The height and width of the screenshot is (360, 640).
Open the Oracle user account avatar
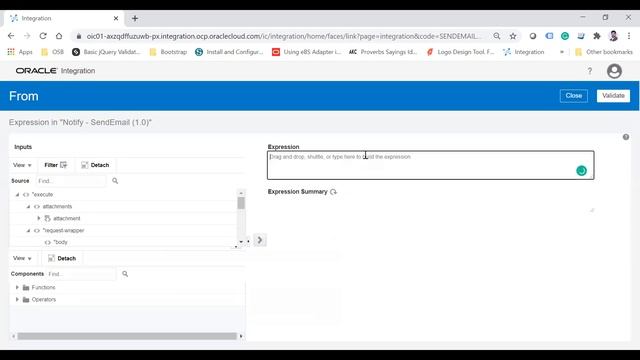[x=614, y=71]
